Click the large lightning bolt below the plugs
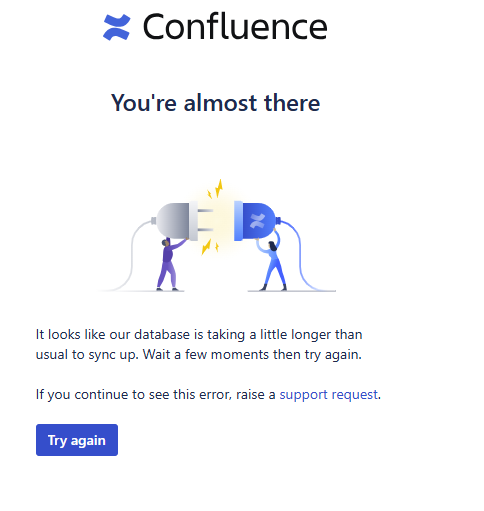The width and height of the screenshot is (484, 511). [206, 247]
